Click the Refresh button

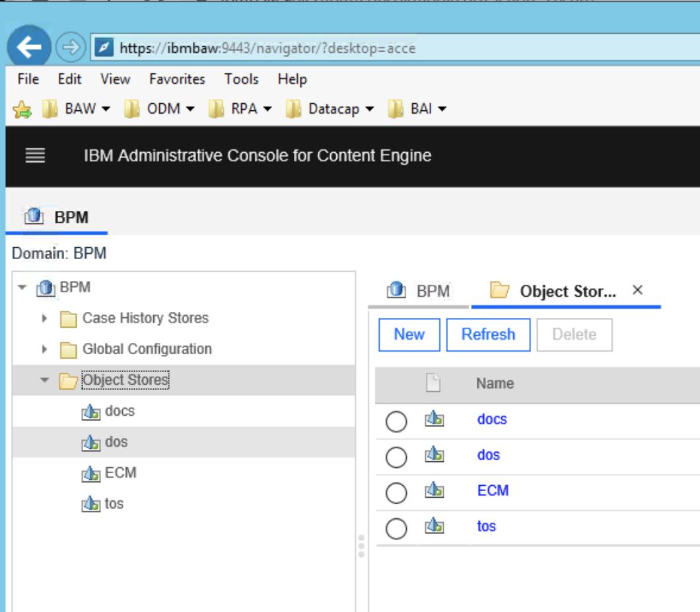pos(489,334)
